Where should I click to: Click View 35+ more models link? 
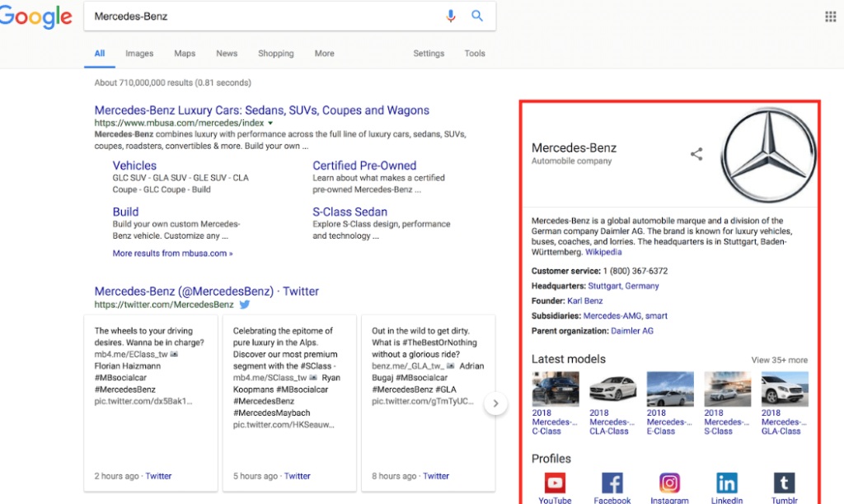(x=779, y=360)
